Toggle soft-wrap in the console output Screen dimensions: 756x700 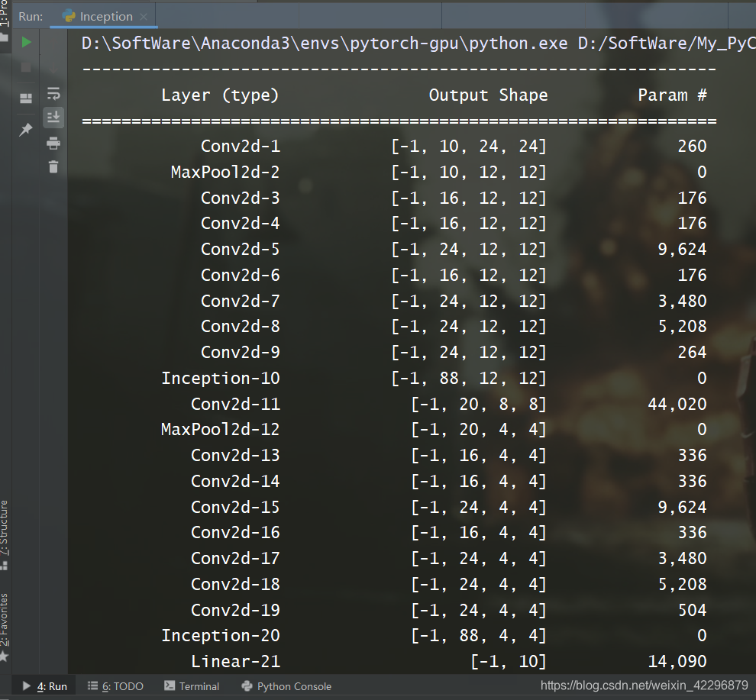pyautogui.click(x=53, y=93)
